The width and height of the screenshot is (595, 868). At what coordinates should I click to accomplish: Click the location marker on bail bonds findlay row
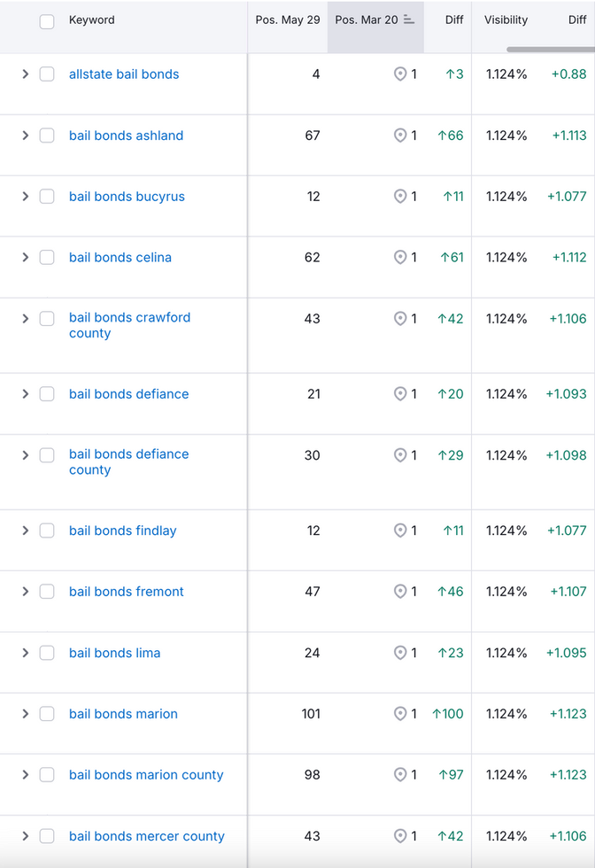click(x=401, y=531)
